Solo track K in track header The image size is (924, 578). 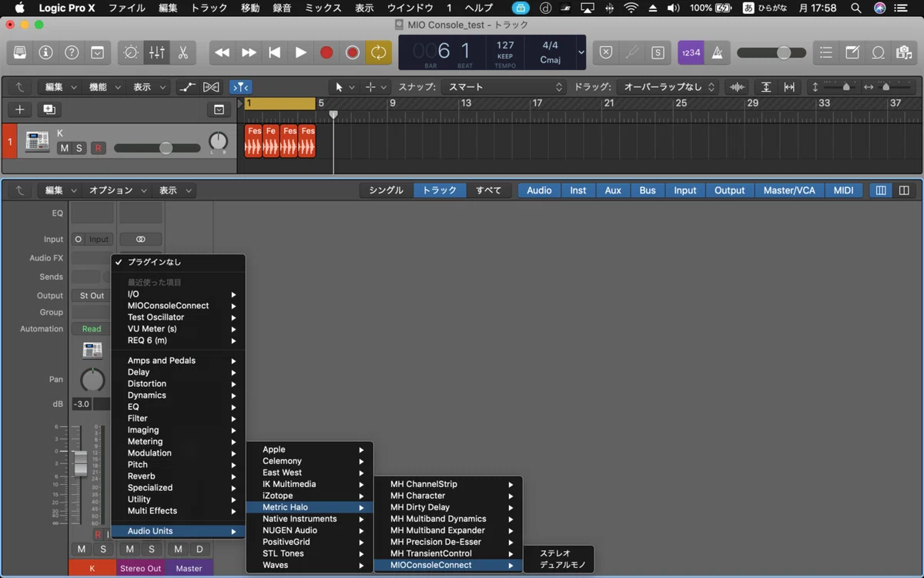[79, 148]
